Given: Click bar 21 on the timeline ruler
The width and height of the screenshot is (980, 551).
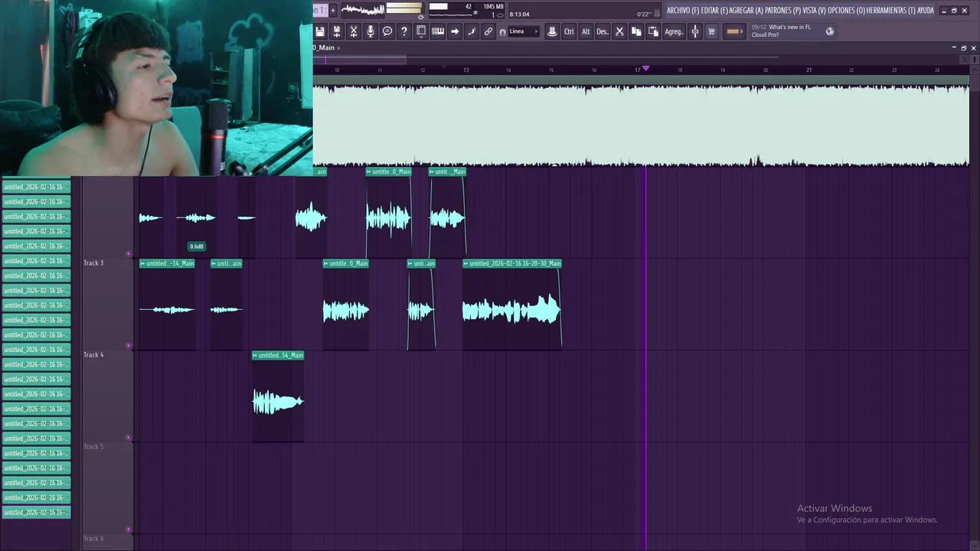Looking at the screenshot, I should coord(808,70).
